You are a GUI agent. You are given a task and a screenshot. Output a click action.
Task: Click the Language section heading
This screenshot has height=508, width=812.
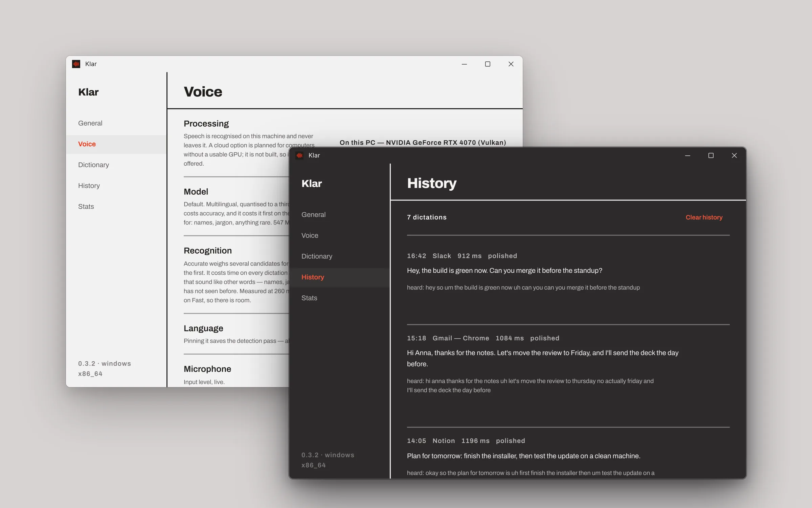[x=203, y=329]
